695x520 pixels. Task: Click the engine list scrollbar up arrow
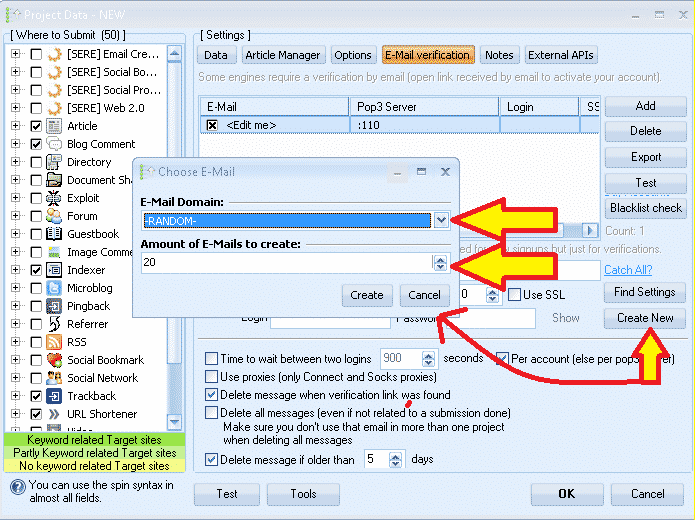(174, 54)
